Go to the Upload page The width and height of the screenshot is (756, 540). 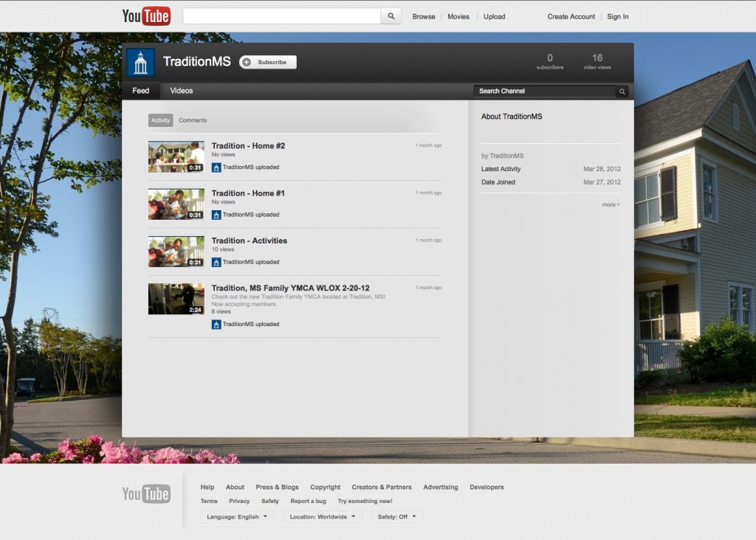[494, 16]
